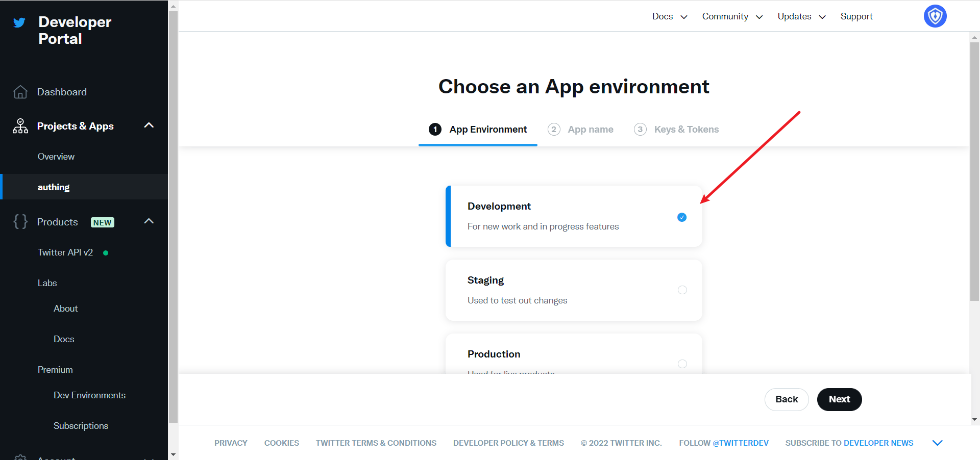Click the step 2 circle icon
Viewport: 980px width, 460px height.
pos(554,130)
